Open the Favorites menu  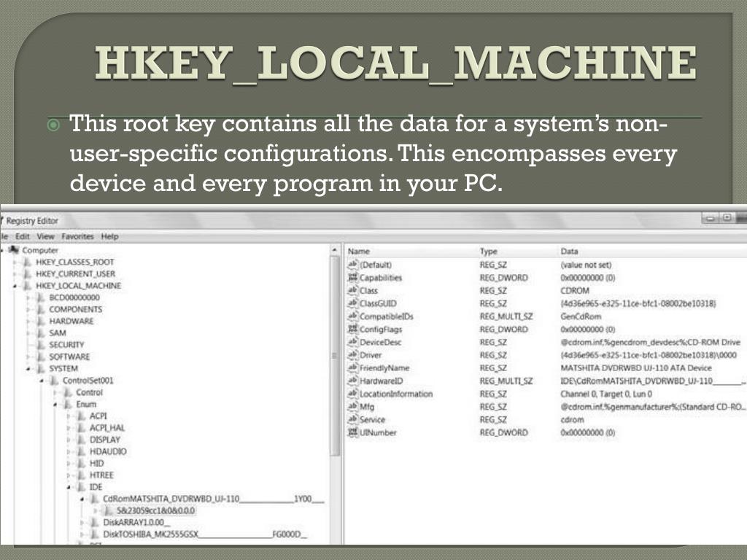click(x=77, y=236)
